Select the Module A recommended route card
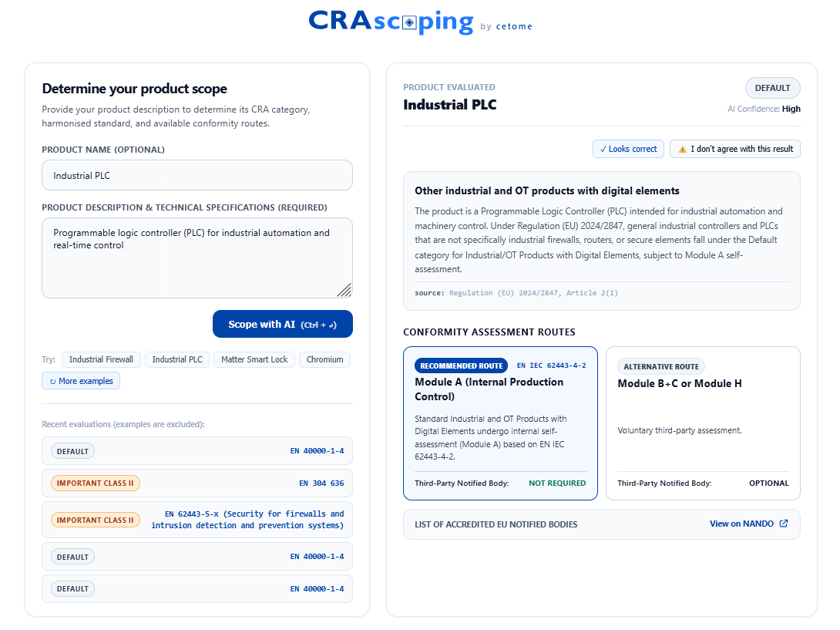840x630 pixels. pyautogui.click(x=500, y=423)
